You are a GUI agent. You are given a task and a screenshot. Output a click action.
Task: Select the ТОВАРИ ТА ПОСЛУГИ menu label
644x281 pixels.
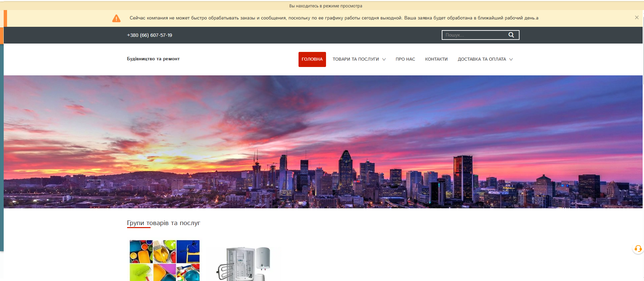[x=356, y=59]
